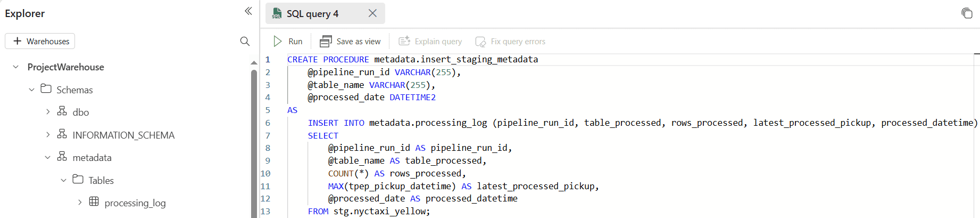This screenshot has width=980, height=218.
Task: Click the AS keyword on line 5
Action: coord(292,110)
